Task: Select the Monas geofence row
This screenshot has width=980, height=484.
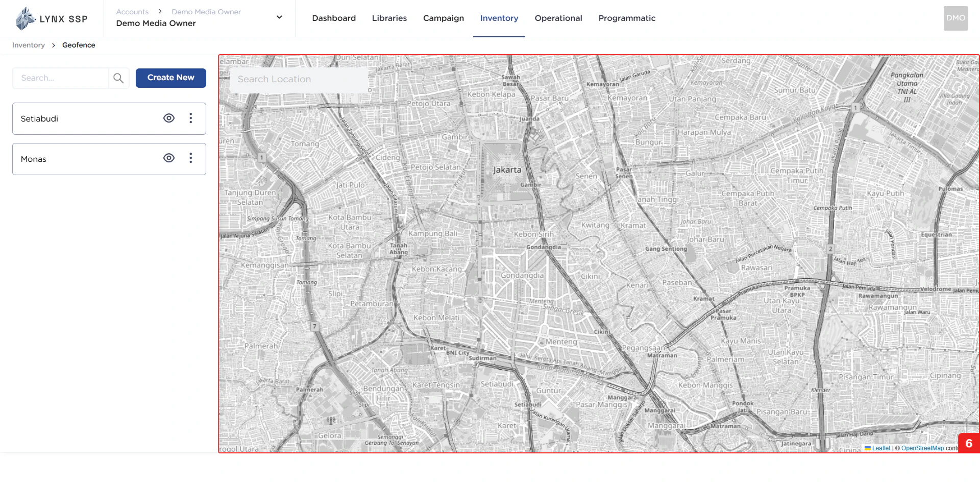Action: click(109, 159)
